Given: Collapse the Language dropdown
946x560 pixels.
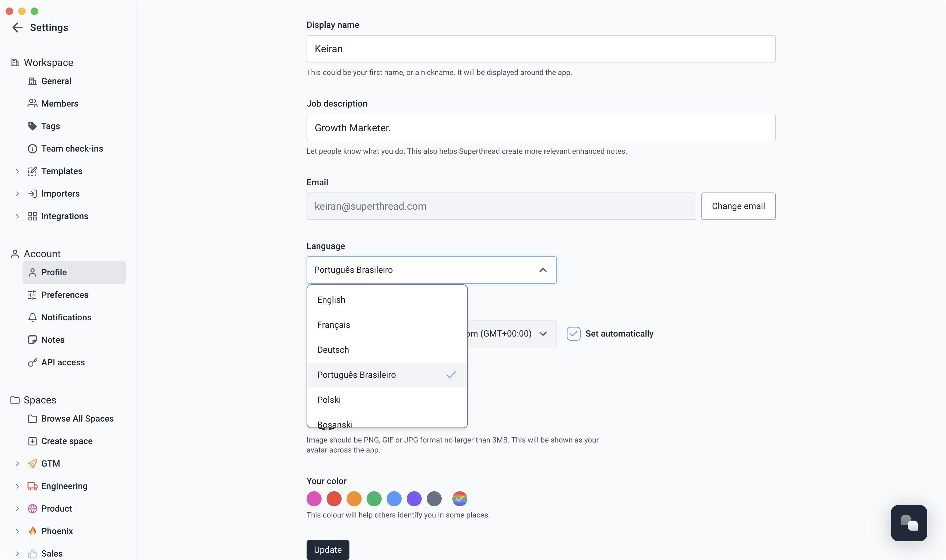Looking at the screenshot, I should (x=543, y=270).
